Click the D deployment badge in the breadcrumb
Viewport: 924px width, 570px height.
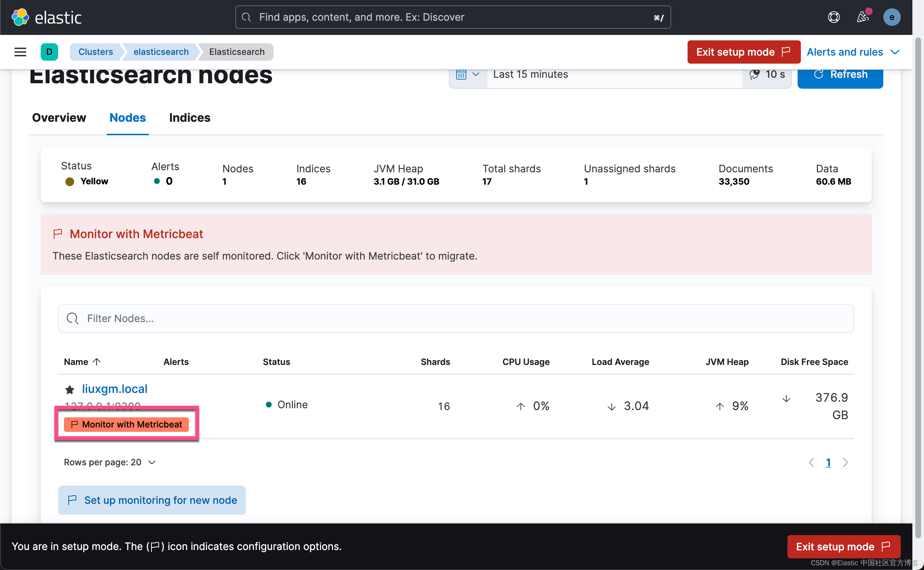click(x=49, y=52)
